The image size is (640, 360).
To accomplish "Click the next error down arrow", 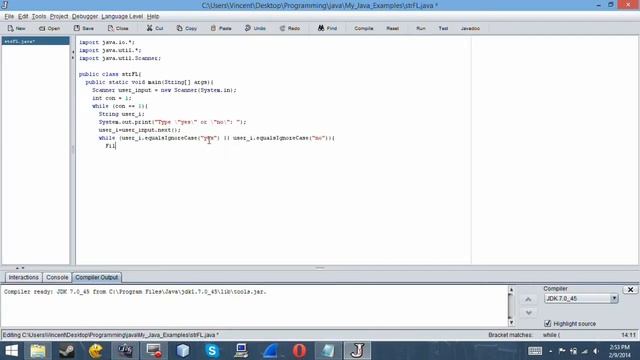I will [x=528, y=313].
